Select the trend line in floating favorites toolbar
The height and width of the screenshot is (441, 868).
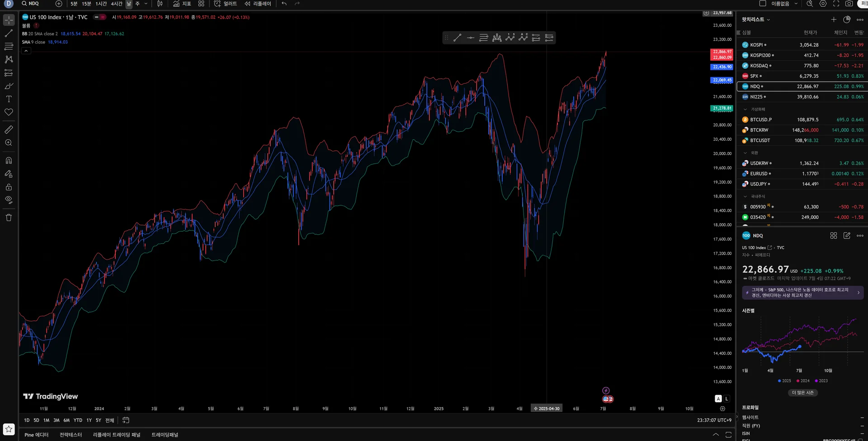tap(457, 38)
